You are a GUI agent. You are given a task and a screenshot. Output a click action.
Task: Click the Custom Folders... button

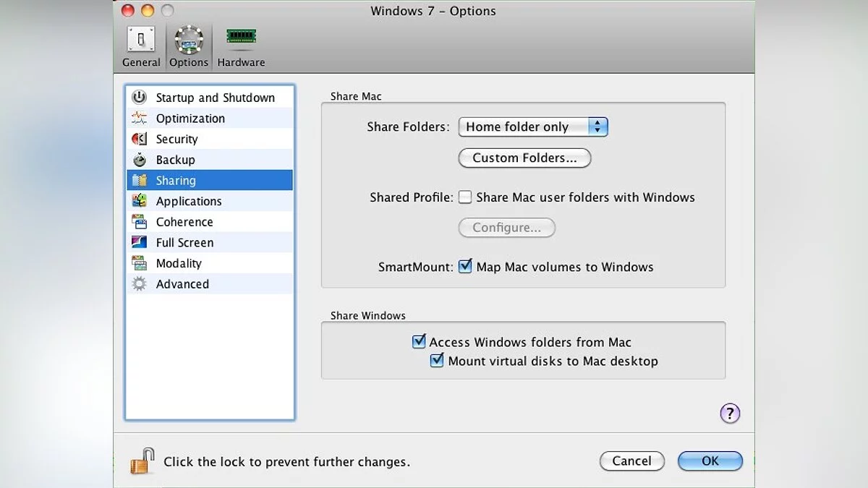click(x=524, y=158)
